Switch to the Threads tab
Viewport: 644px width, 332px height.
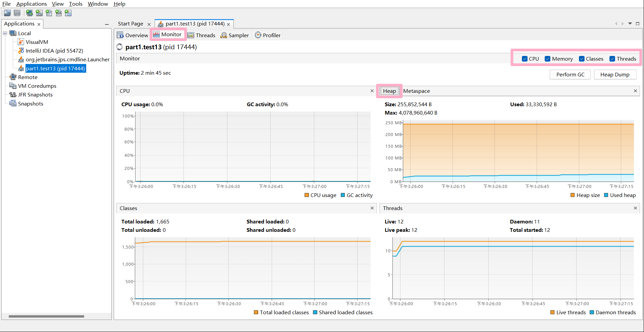click(202, 35)
